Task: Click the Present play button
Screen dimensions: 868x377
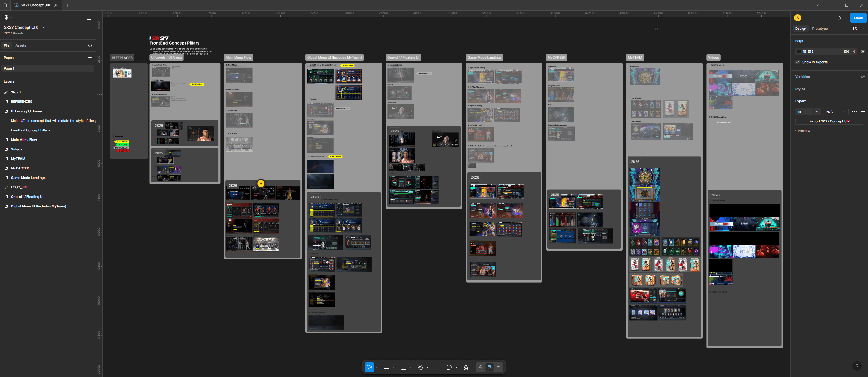Action: (839, 18)
